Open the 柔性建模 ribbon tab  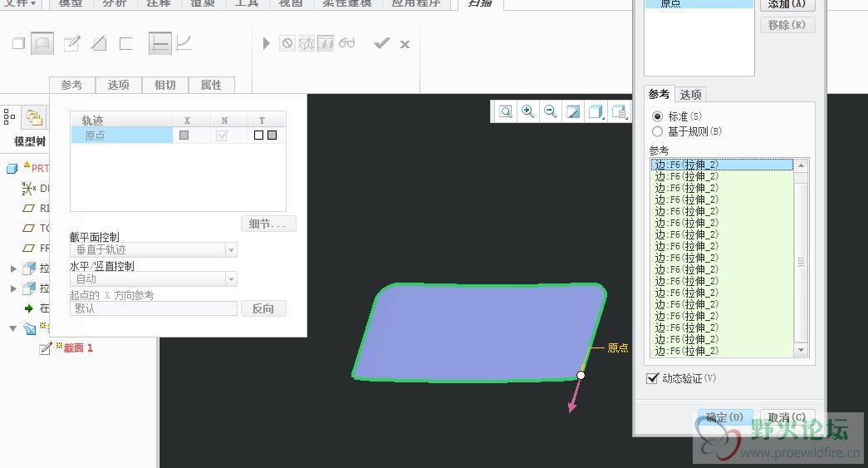(347, 3)
